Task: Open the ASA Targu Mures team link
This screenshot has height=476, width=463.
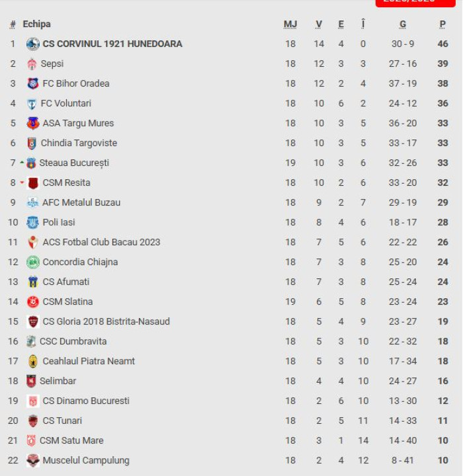Action: point(78,124)
